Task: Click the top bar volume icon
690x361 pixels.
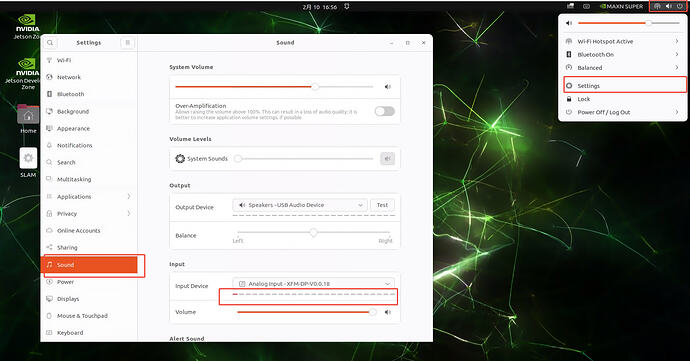Action: 668,6
